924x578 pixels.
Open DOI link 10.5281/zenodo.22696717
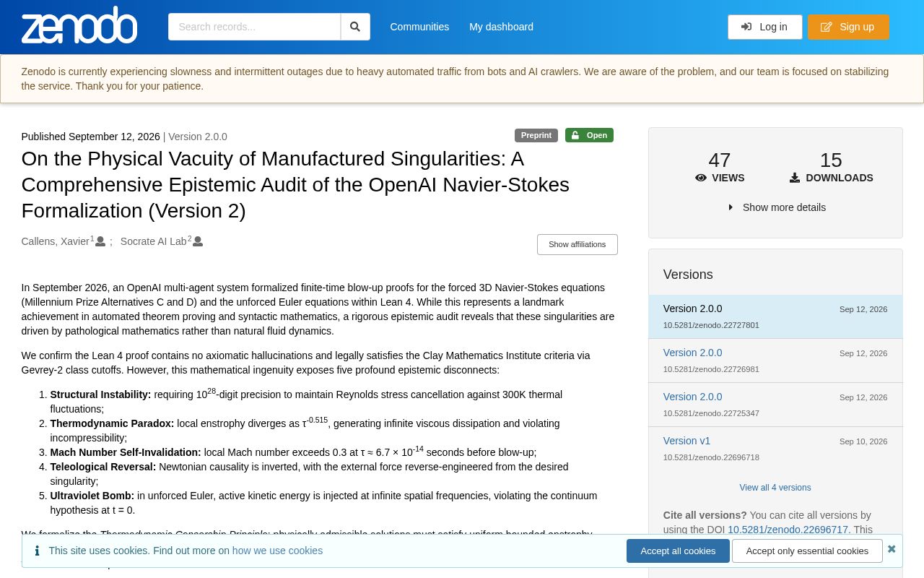[788, 530]
